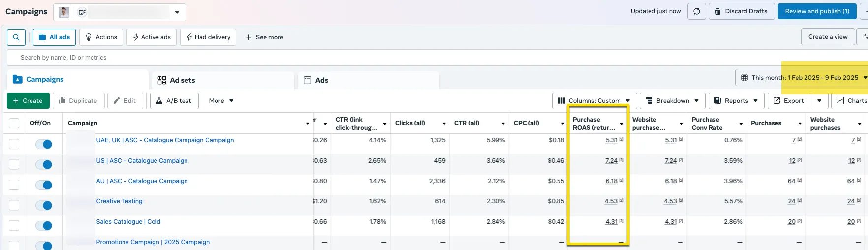Open UAE, UK | ASC - Catalogue Campaign link
The width and height of the screenshot is (868, 250).
click(x=165, y=140)
